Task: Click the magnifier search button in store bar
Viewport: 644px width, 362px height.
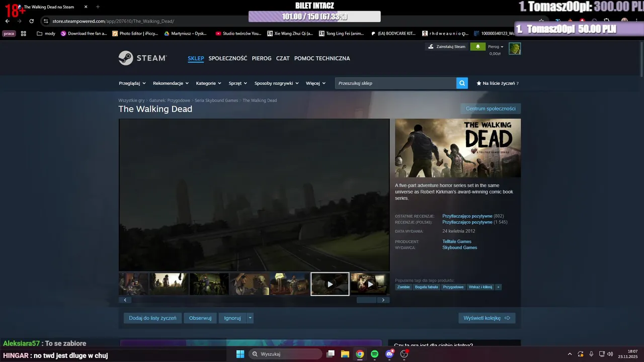Action: coord(462,83)
